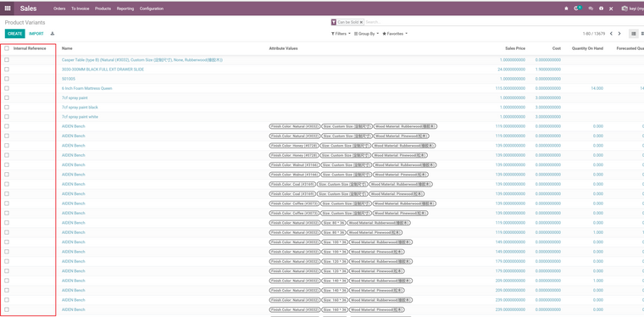Toggle the select-all header checkbox
The image size is (644, 317).
coord(7,48)
